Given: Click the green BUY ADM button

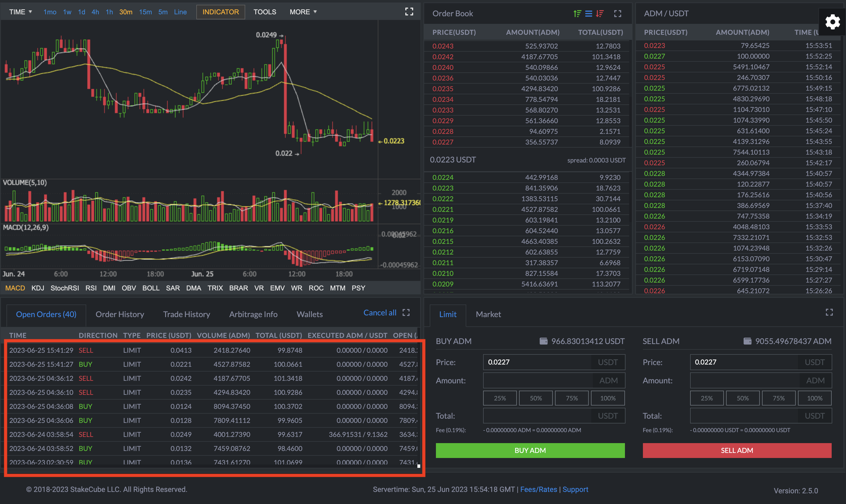Looking at the screenshot, I should (530, 450).
